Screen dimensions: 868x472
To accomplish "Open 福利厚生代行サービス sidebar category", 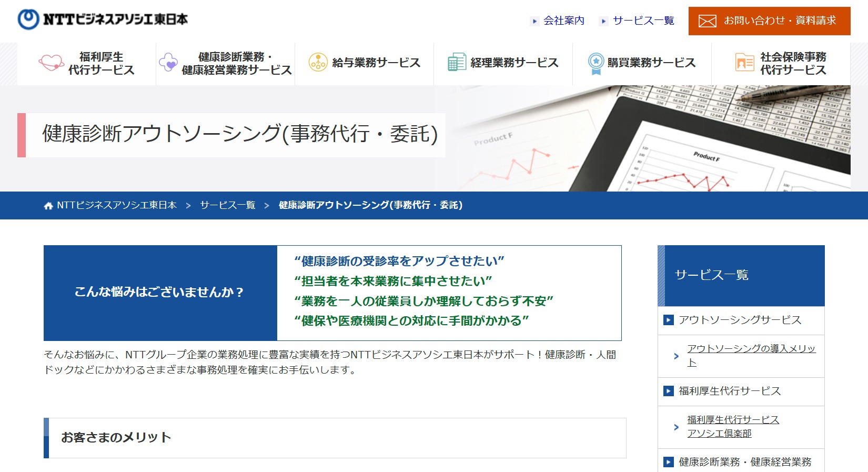I will coord(741,391).
